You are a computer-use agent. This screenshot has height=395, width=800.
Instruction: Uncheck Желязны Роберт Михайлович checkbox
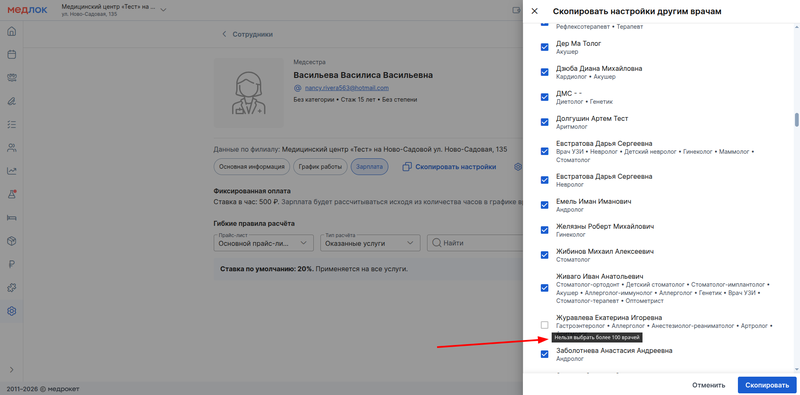(544, 230)
